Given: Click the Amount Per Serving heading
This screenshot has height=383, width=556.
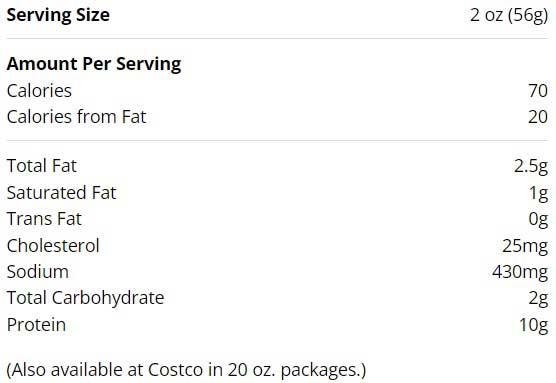Looking at the screenshot, I should click(94, 64).
